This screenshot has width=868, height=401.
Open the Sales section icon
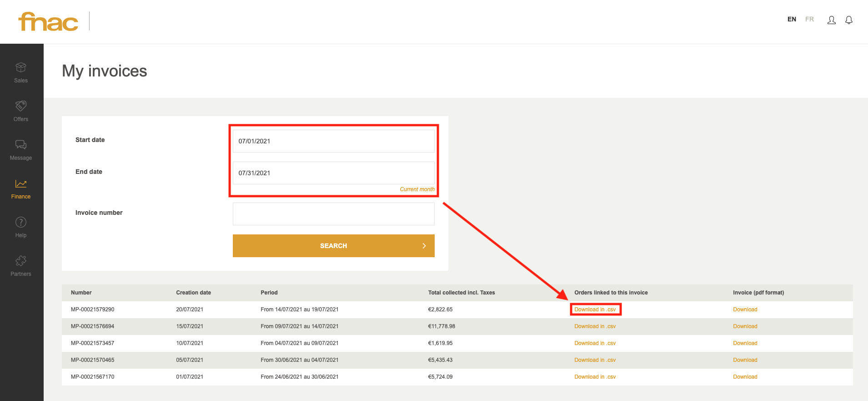[21, 67]
